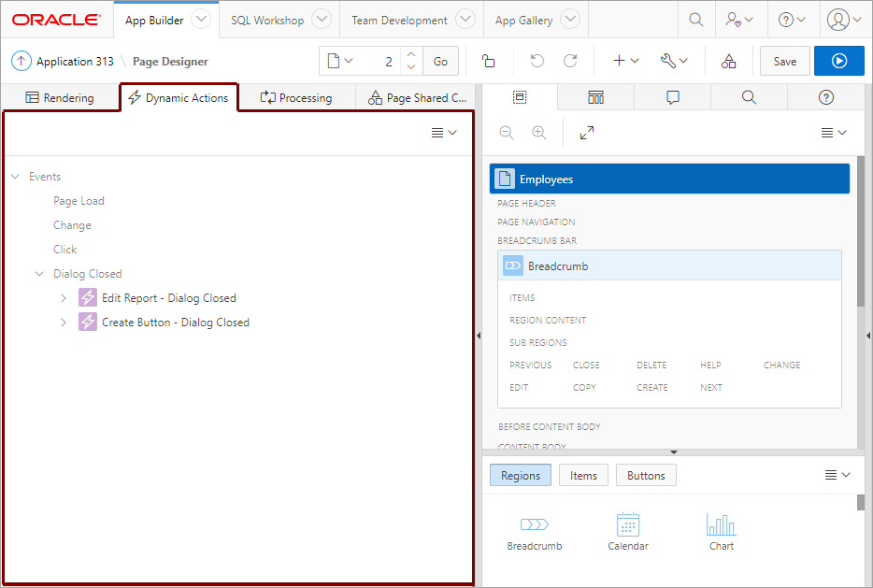Open the Layout pane menu

coord(834,133)
